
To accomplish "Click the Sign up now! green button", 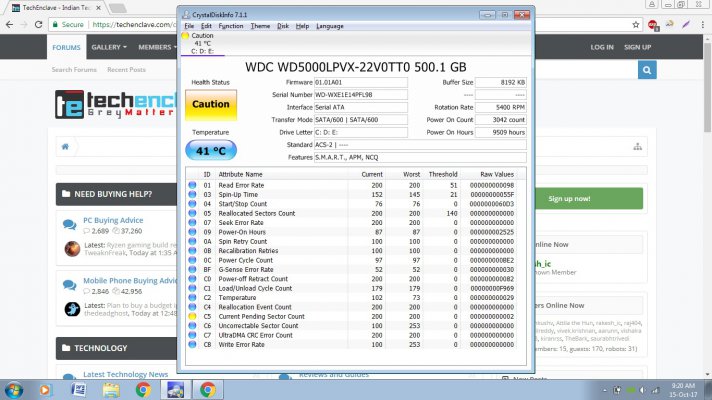I will click(569, 198).
